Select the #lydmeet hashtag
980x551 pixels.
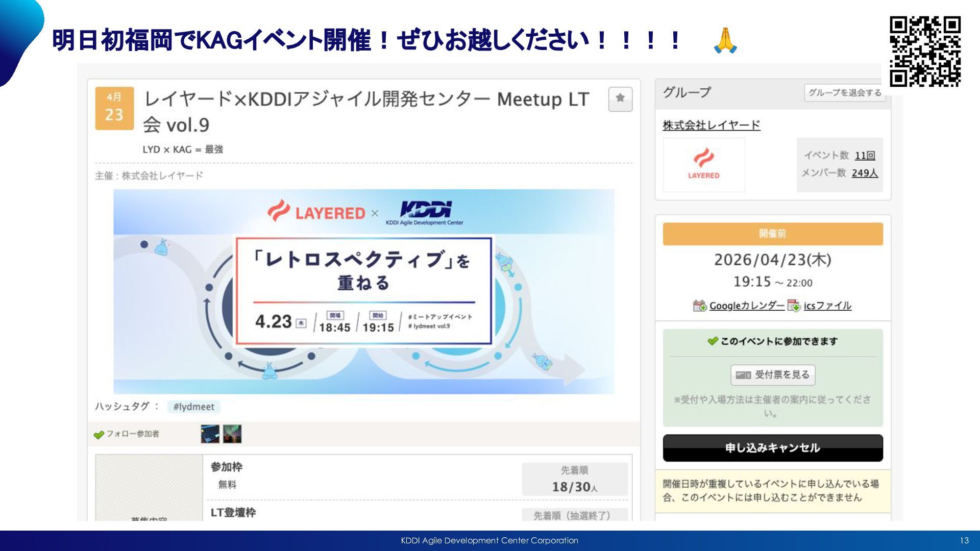coord(193,407)
